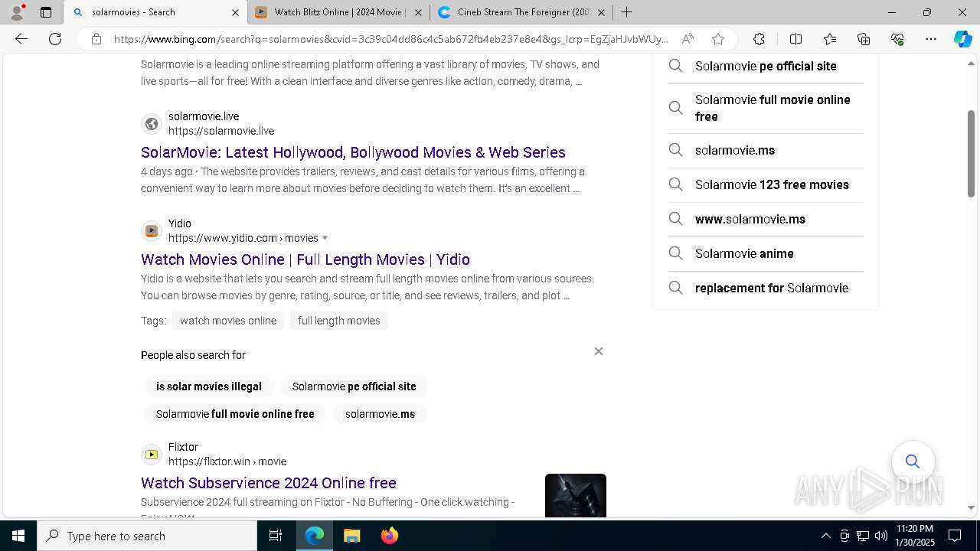
Task: Open File Explorer from the taskbar
Action: (351, 536)
